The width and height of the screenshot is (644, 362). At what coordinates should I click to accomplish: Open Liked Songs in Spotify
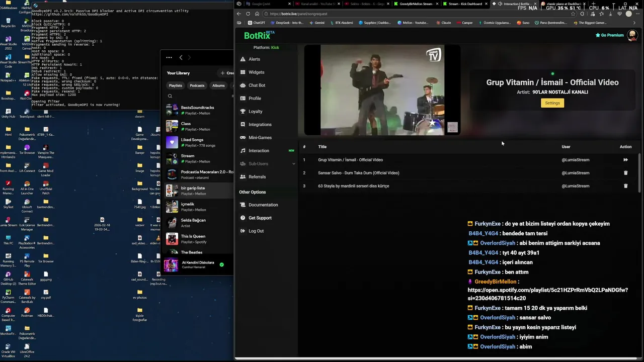(200, 142)
